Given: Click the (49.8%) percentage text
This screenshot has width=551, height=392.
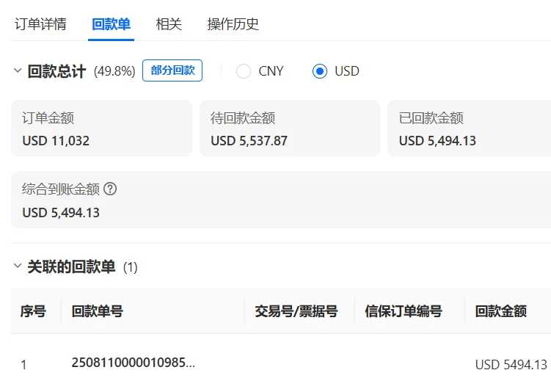Looking at the screenshot, I should pyautogui.click(x=114, y=71).
